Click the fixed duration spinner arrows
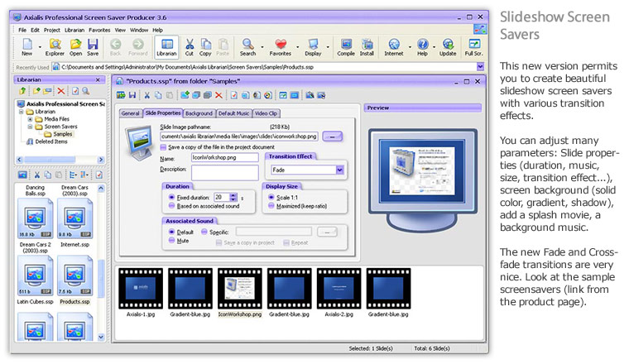This screenshot has width=629, height=364. coord(233,197)
